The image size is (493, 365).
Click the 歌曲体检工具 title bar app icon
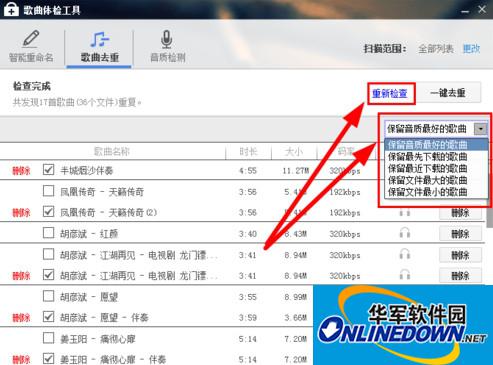coord(11,9)
